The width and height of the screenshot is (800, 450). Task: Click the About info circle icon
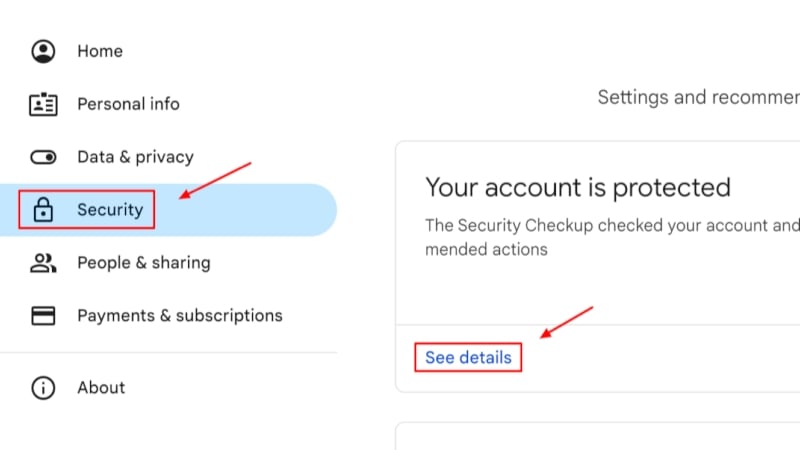(43, 388)
